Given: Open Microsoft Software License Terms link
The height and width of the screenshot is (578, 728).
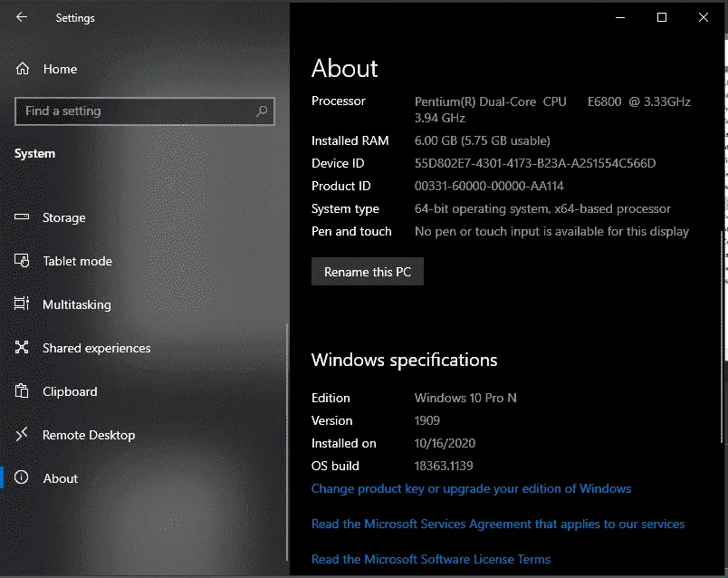Looking at the screenshot, I should [x=431, y=559].
